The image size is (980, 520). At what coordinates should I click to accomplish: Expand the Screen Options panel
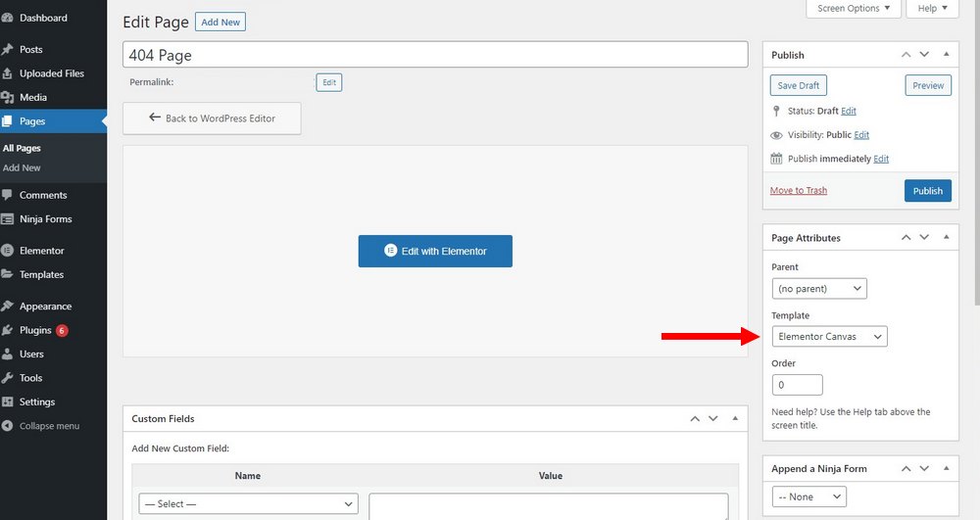tap(854, 9)
